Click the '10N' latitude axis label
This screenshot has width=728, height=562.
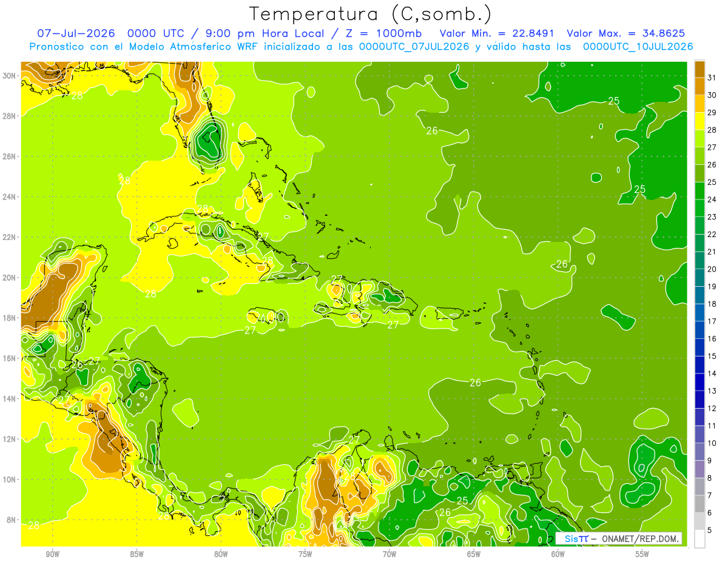10,480
